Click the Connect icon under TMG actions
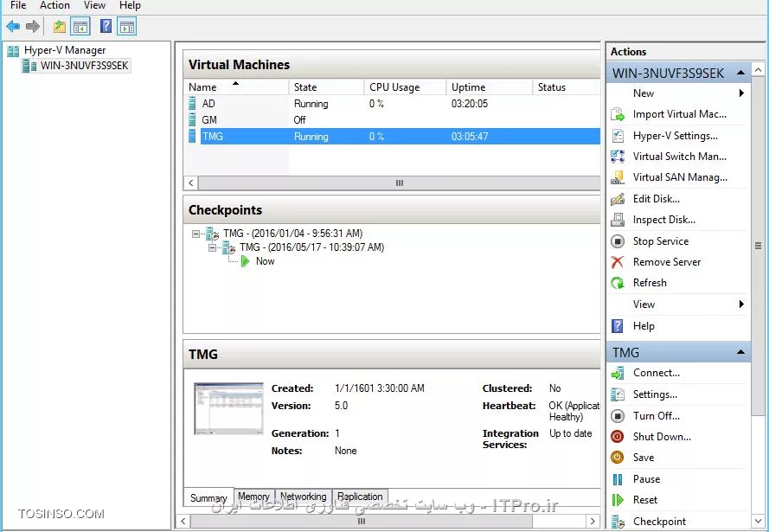This screenshot has height=532, width=769. [618, 373]
